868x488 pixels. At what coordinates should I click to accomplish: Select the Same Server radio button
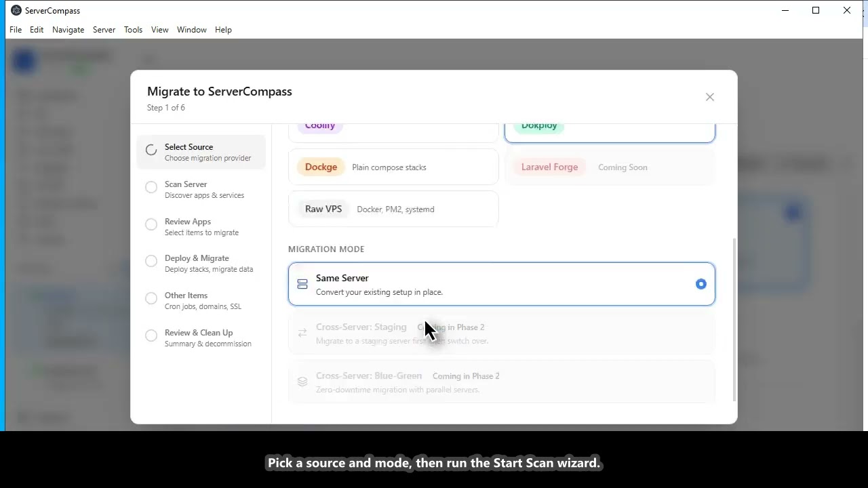coord(701,284)
